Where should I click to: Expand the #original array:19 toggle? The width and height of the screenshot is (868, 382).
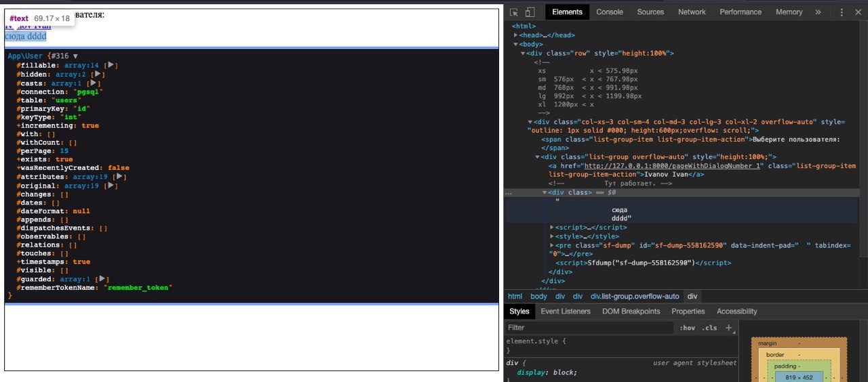coord(113,186)
